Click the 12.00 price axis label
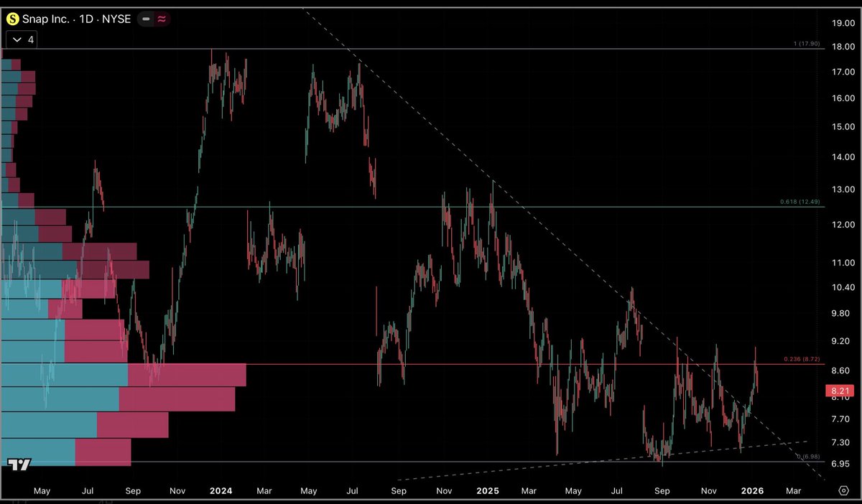Image resolution: width=862 pixels, height=504 pixels. [842, 225]
